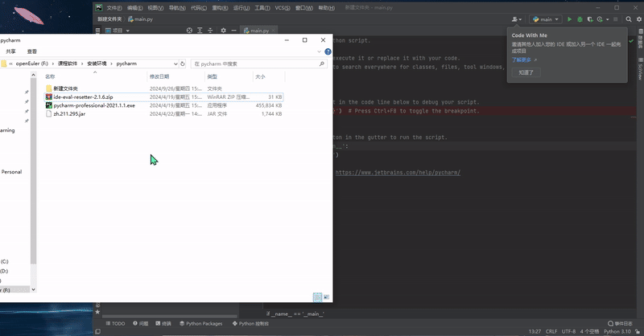This screenshot has height=336, width=644.
Task: Select Python 3.10 interpreter in status bar
Action: pyautogui.click(x=617, y=331)
